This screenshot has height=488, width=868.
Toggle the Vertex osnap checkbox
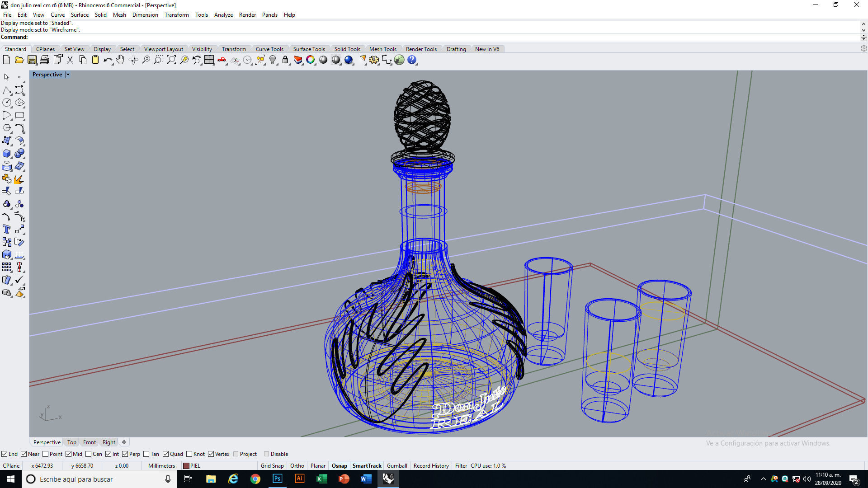[x=211, y=454]
